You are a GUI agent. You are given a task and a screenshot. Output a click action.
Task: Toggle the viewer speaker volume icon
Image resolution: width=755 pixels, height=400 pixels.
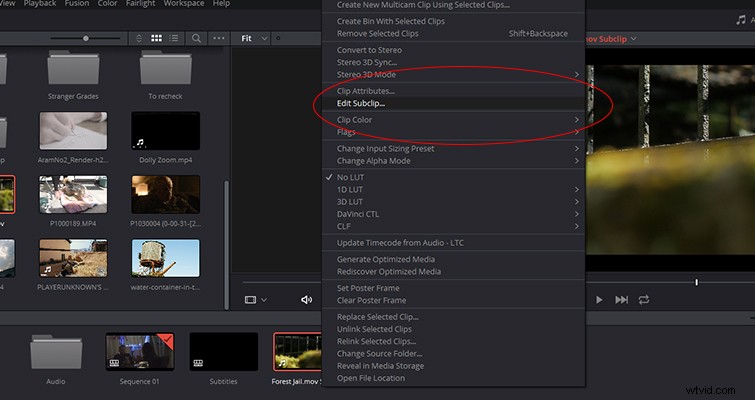coord(306,300)
